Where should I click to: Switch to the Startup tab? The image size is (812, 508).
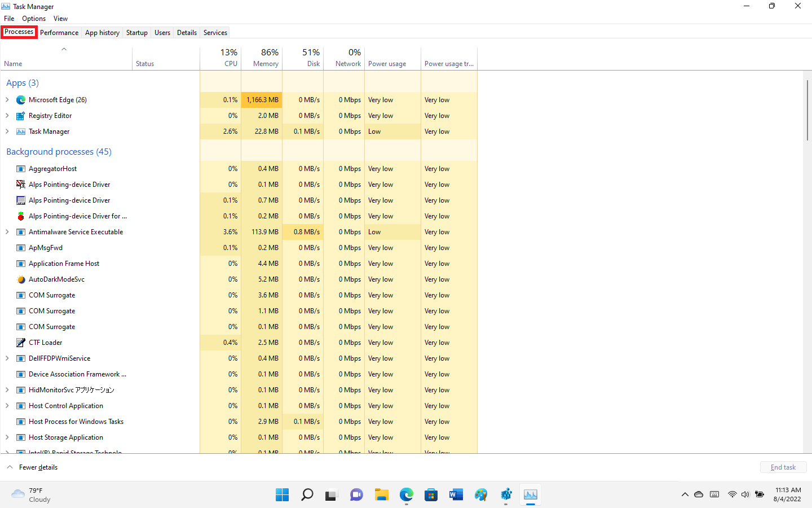click(x=137, y=33)
